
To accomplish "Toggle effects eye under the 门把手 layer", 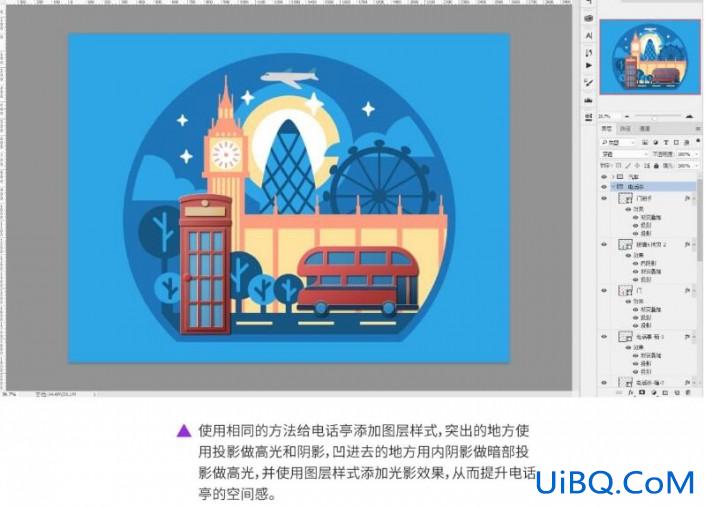I will coord(628,209).
